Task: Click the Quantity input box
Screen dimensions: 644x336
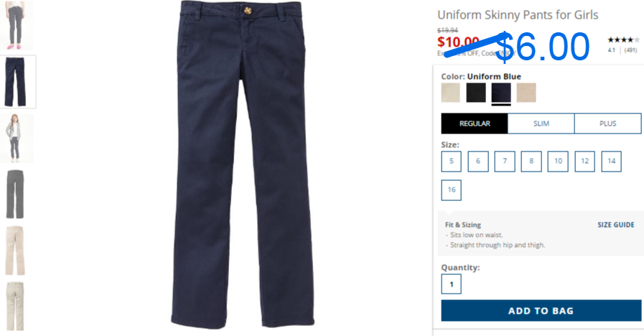Action: point(452,284)
